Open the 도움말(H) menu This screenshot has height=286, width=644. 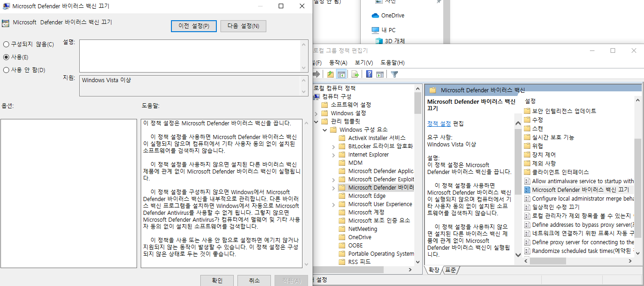(392, 62)
